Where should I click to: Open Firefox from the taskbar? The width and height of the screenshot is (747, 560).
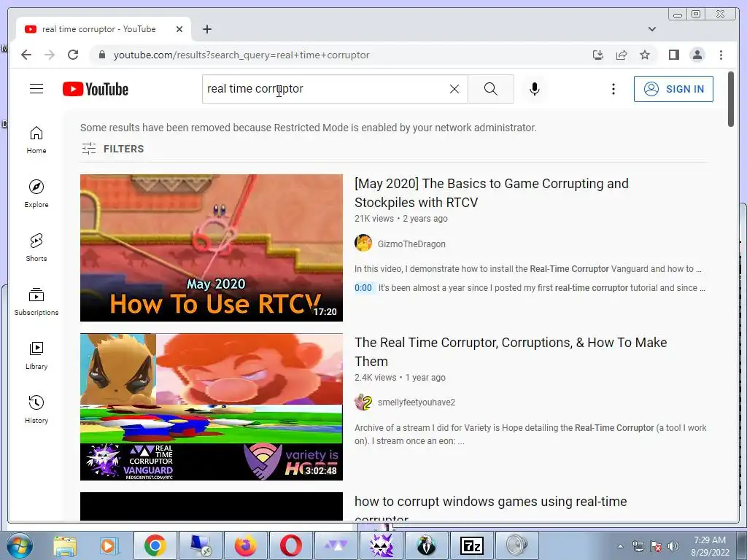coord(245,545)
